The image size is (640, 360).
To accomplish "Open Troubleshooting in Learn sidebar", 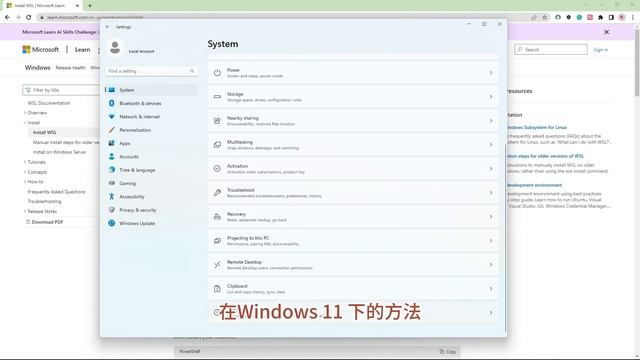I will [x=44, y=201].
